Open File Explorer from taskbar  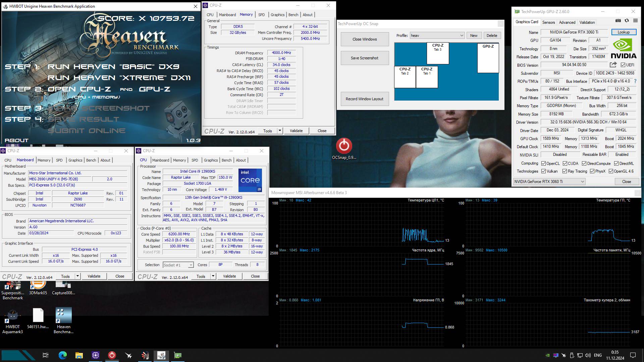tap(79, 355)
